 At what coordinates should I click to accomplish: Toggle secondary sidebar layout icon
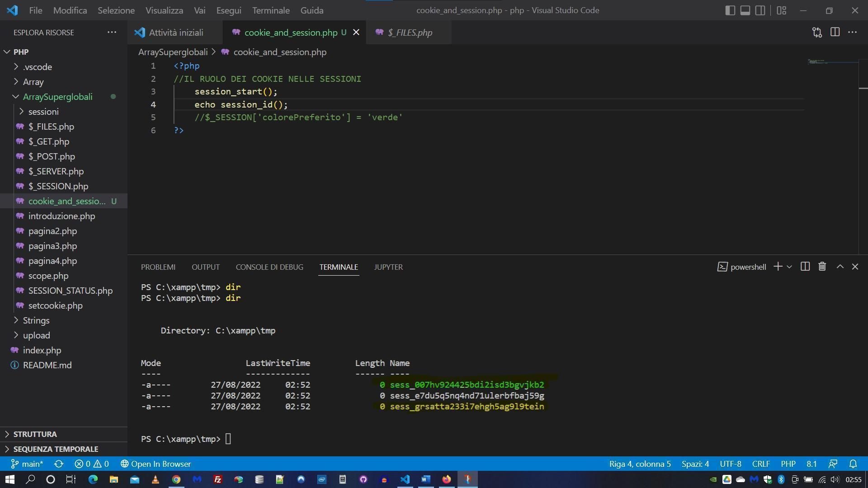coord(760,10)
